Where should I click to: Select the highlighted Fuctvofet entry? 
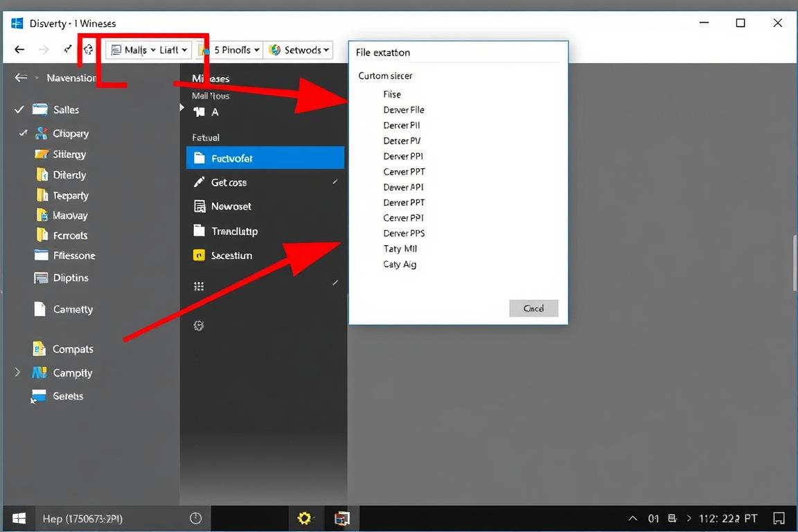click(265, 159)
